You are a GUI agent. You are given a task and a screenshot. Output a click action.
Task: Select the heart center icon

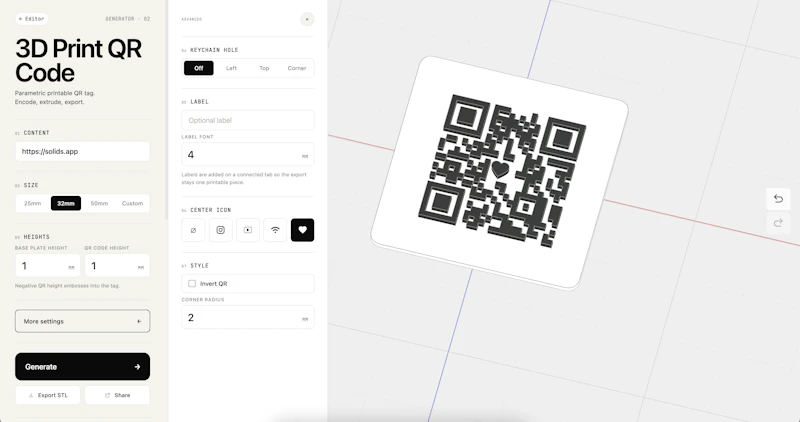(303, 230)
